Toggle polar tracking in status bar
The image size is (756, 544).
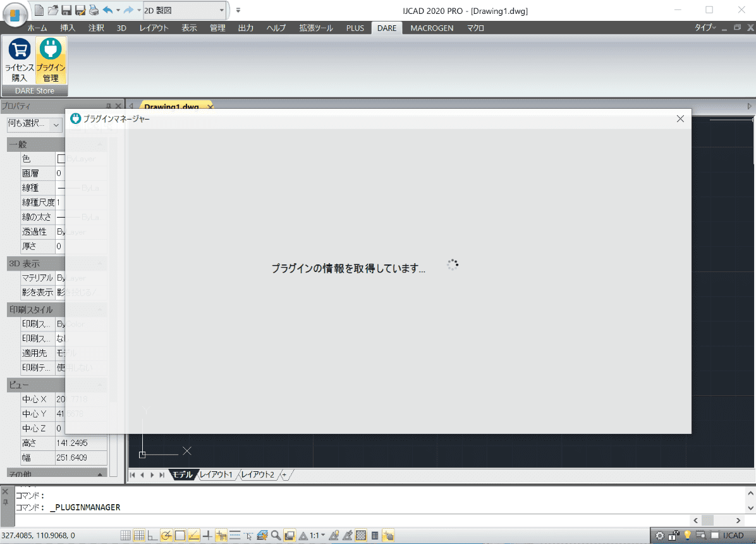coord(166,535)
